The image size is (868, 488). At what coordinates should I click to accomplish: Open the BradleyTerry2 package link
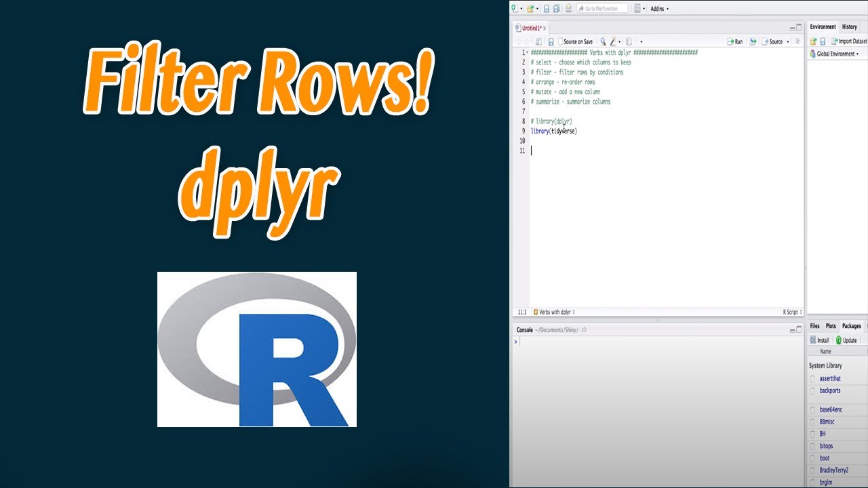coord(834,470)
